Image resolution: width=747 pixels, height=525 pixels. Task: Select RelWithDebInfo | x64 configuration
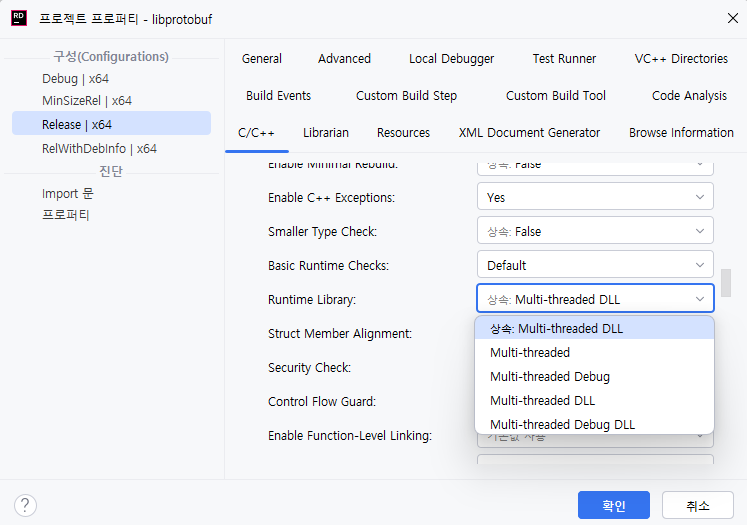pos(99,149)
